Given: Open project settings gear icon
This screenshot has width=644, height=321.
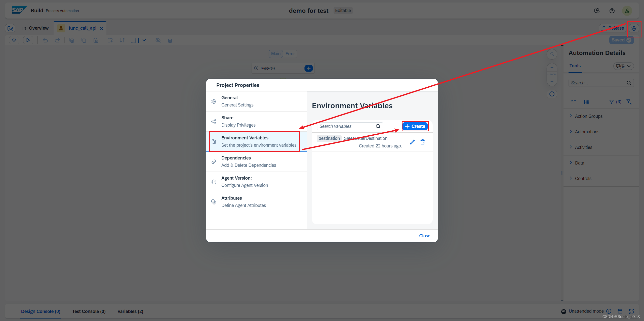Looking at the screenshot, I should coord(634,28).
